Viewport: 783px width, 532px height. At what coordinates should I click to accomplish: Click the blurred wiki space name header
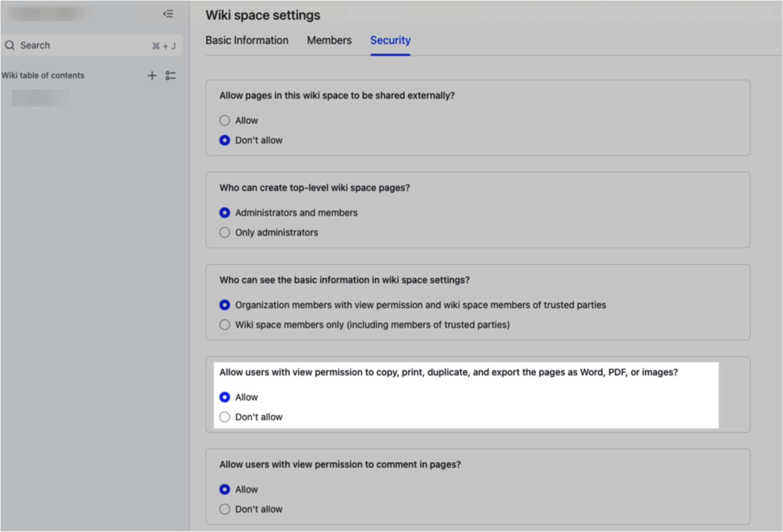click(x=50, y=14)
